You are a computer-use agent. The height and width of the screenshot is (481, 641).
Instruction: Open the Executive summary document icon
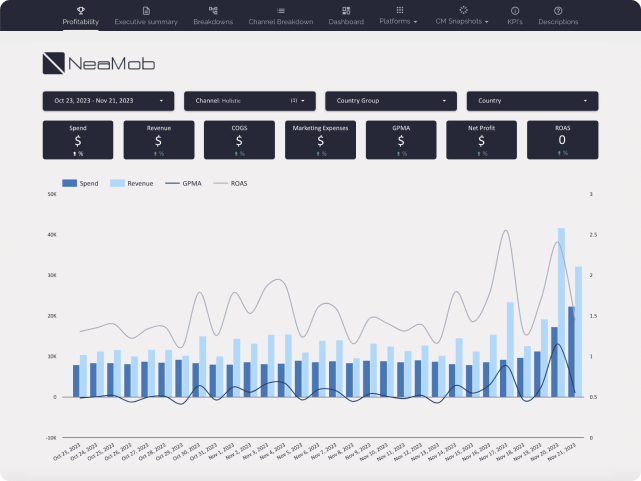(146, 9)
